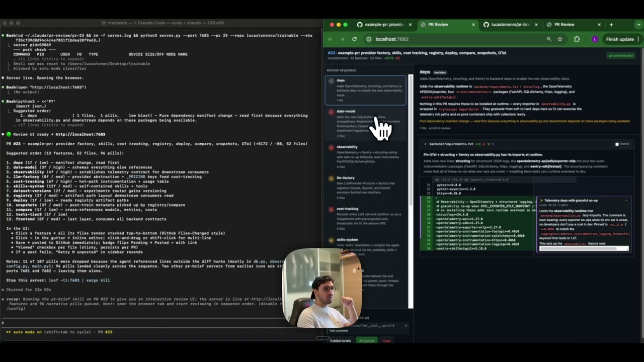Remove the queued __init__.py comment with X

coord(406,325)
